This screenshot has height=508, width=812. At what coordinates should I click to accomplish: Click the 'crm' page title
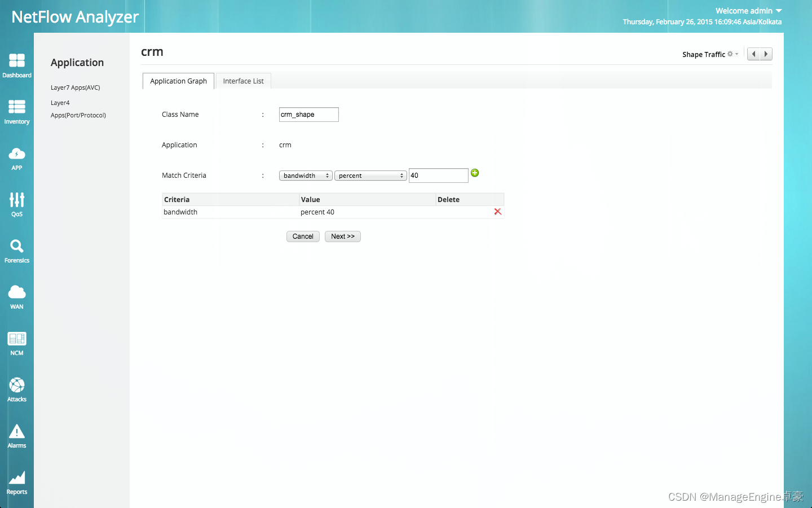click(152, 52)
